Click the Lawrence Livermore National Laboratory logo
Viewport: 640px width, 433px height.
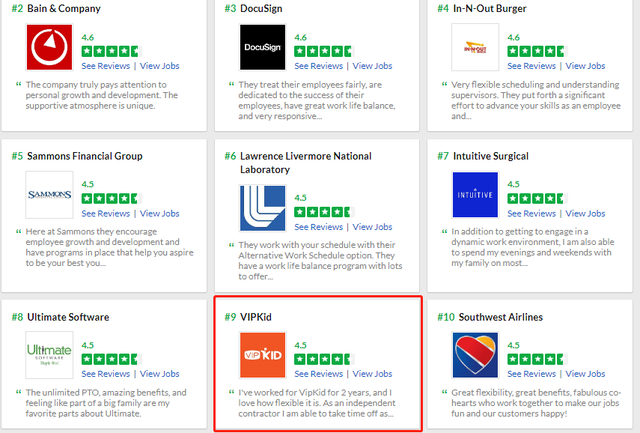pos(262,208)
